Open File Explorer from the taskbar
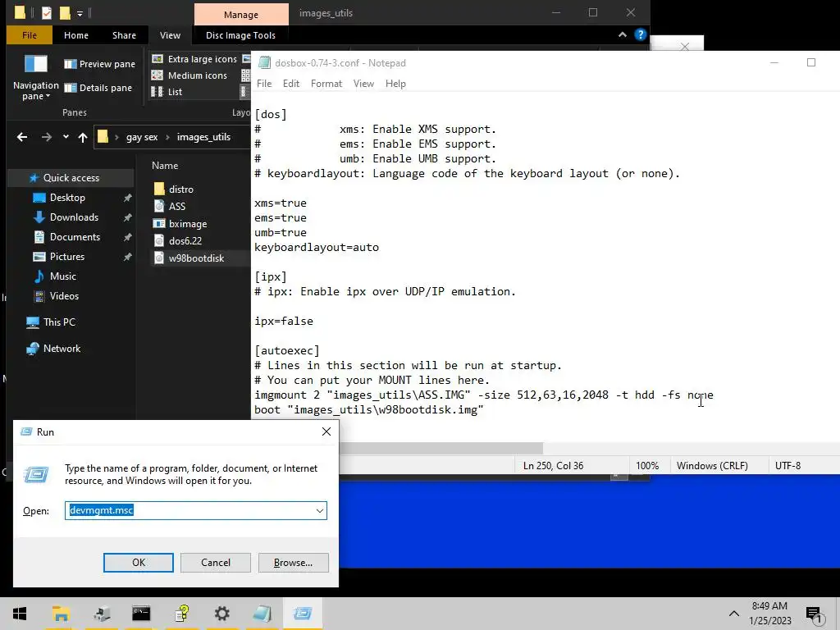 pyautogui.click(x=61, y=614)
